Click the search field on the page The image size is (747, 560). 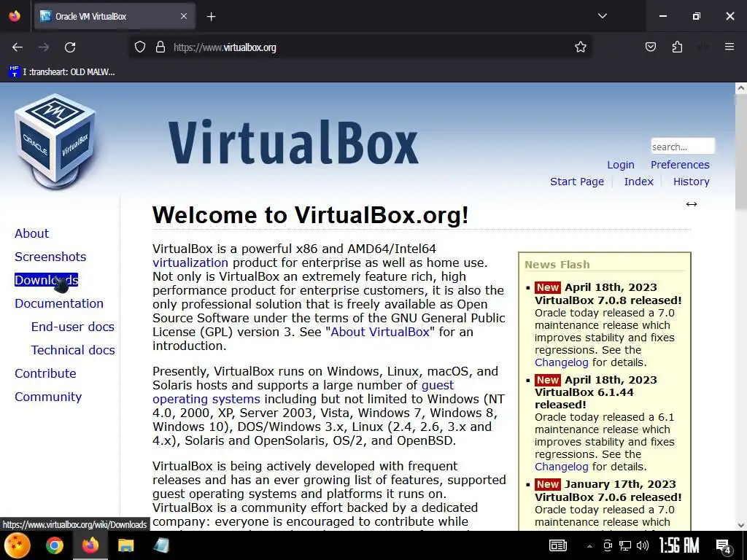(x=683, y=147)
